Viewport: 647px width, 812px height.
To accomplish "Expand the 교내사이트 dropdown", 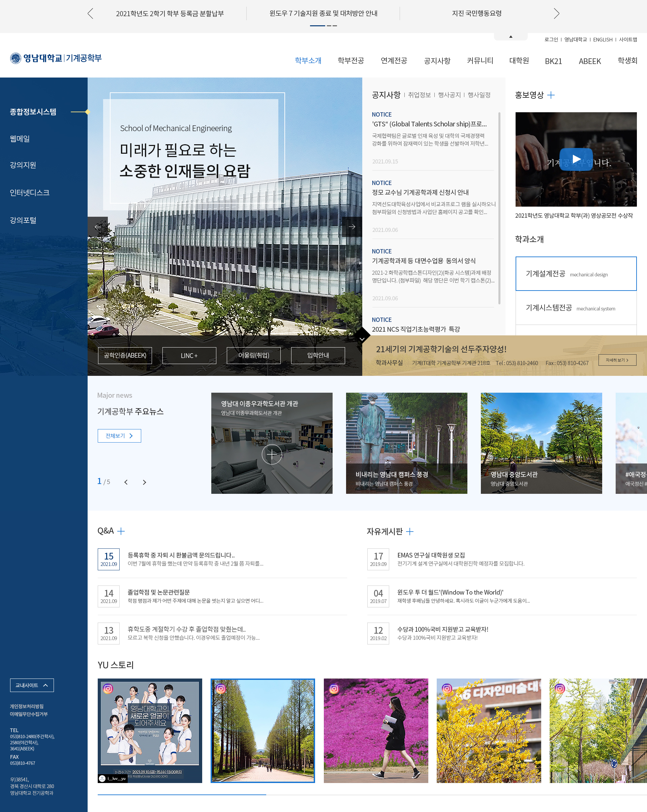I will click(x=32, y=685).
